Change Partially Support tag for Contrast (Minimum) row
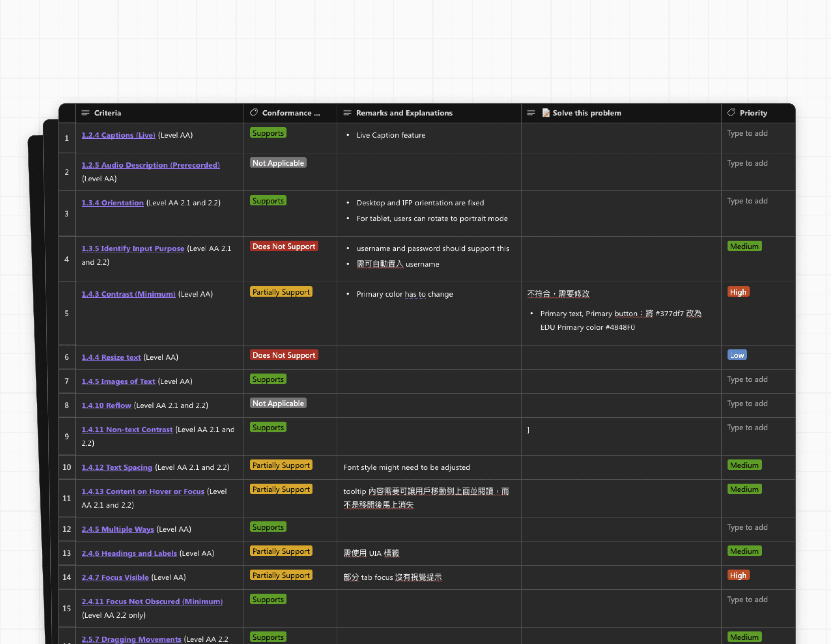This screenshot has width=831, height=644. [x=281, y=292]
